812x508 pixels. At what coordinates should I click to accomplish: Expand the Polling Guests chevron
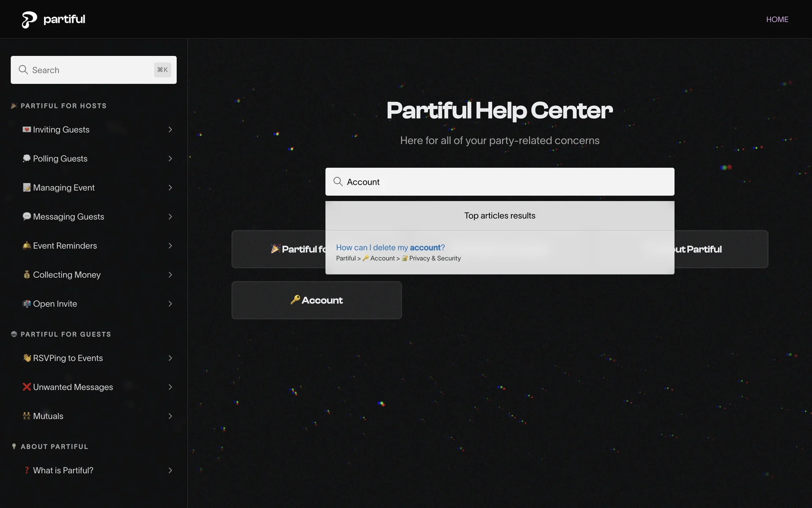[x=170, y=159]
